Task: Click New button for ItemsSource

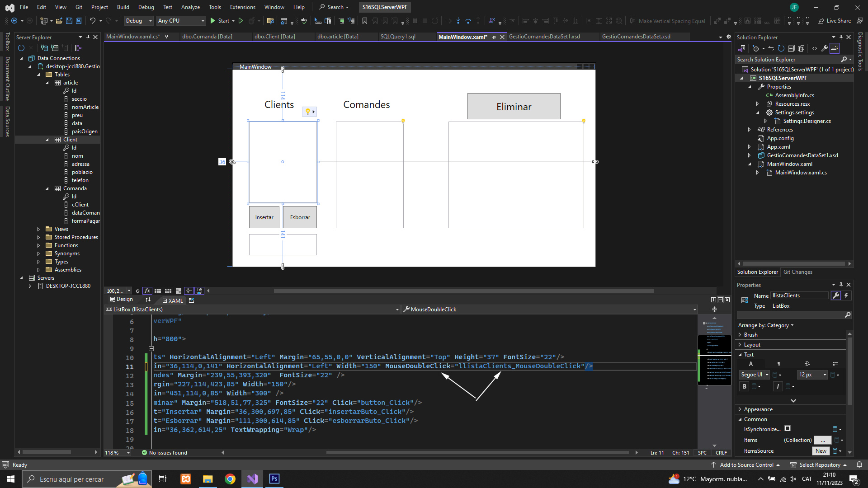Action: click(821, 451)
